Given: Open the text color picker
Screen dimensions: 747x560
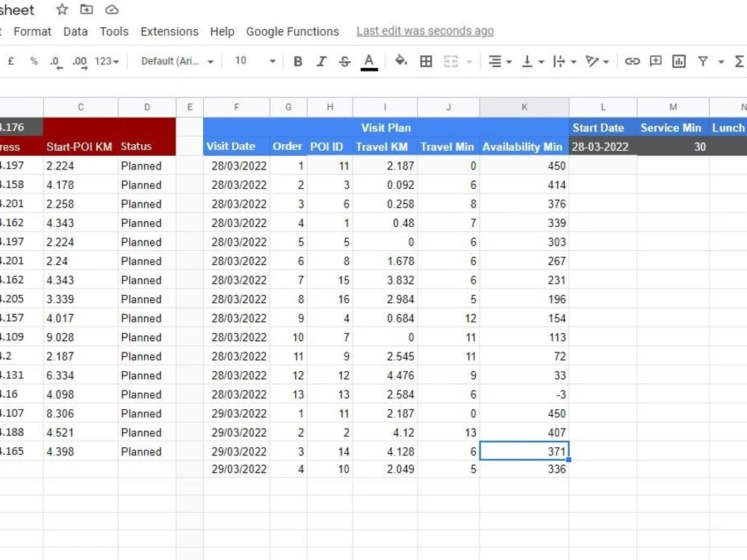Looking at the screenshot, I should tap(369, 62).
